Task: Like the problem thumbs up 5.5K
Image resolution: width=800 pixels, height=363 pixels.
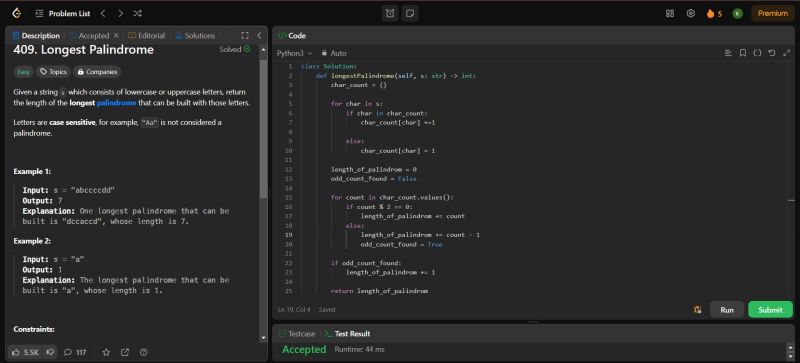Action: click(x=24, y=352)
